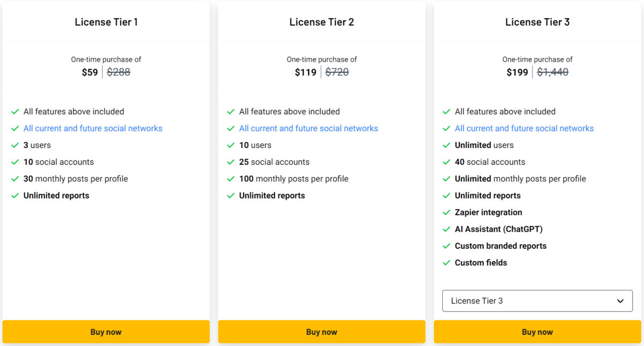Click the crossed-out "$1,440" original price
644x346 pixels.
click(x=553, y=72)
